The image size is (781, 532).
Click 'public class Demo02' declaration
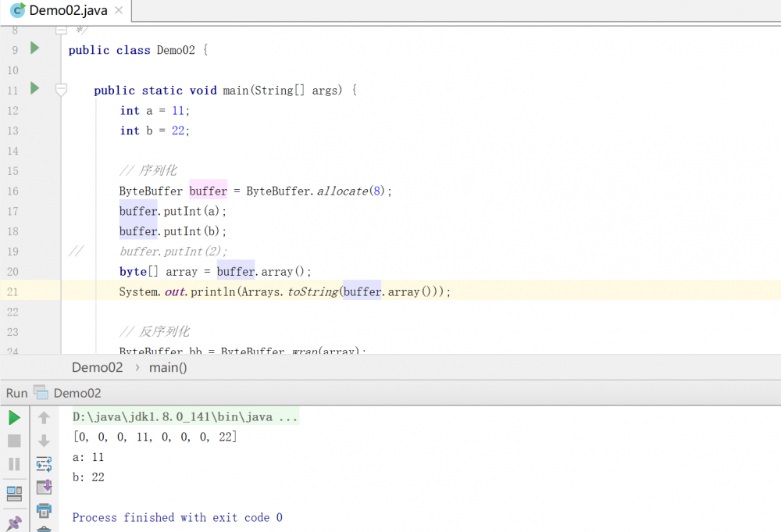131,50
